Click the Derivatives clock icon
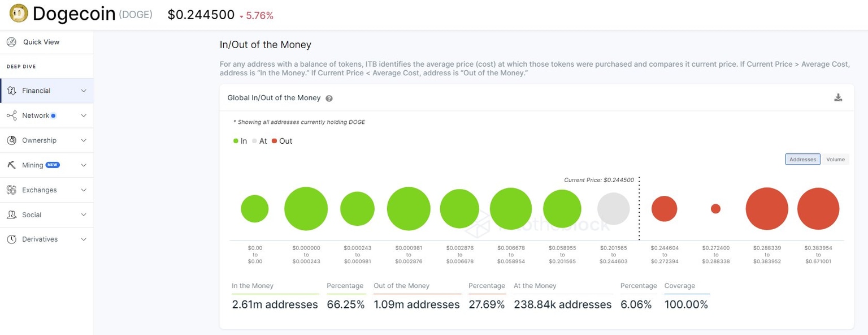The image size is (868, 335). tap(11, 239)
